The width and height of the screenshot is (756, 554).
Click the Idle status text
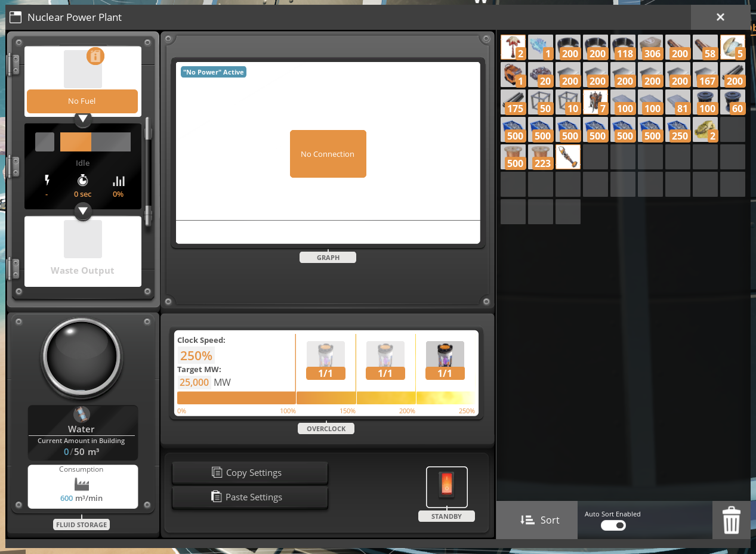coord(83,163)
